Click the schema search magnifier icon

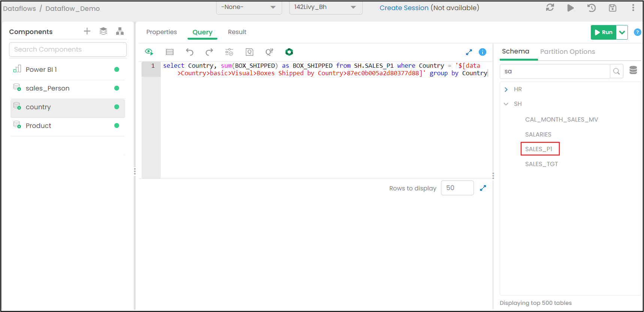617,71
